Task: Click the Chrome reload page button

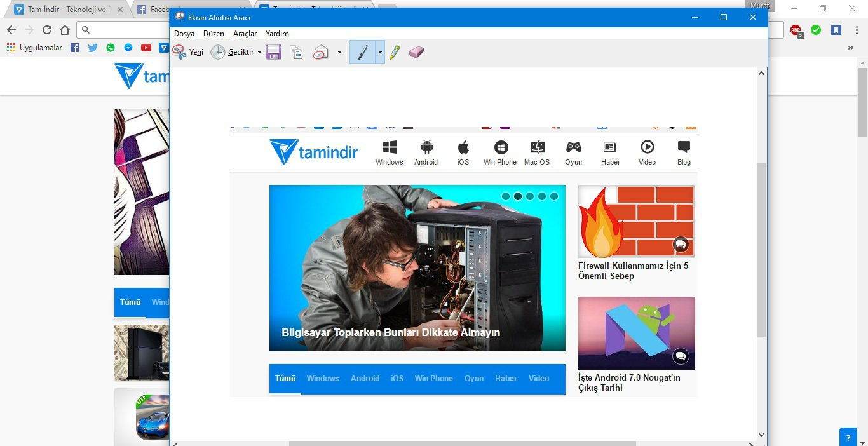Action: point(47,30)
